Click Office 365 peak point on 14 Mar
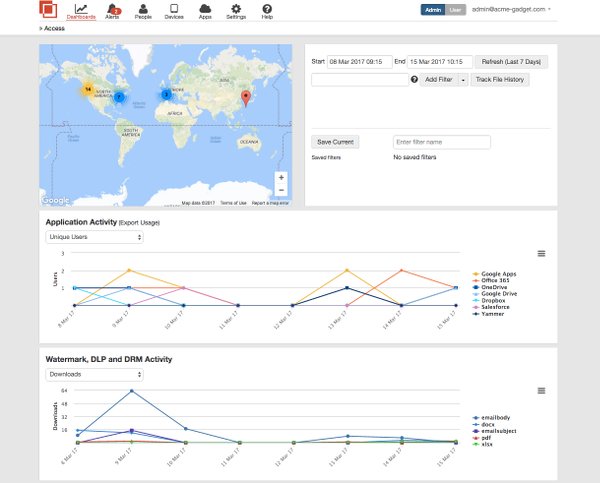The width and height of the screenshot is (600, 483). coord(401,270)
